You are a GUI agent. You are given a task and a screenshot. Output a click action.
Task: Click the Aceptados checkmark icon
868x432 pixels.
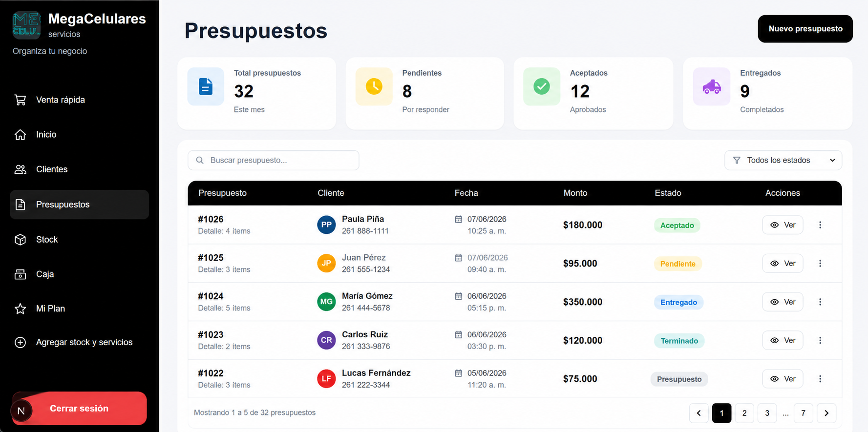[542, 86]
